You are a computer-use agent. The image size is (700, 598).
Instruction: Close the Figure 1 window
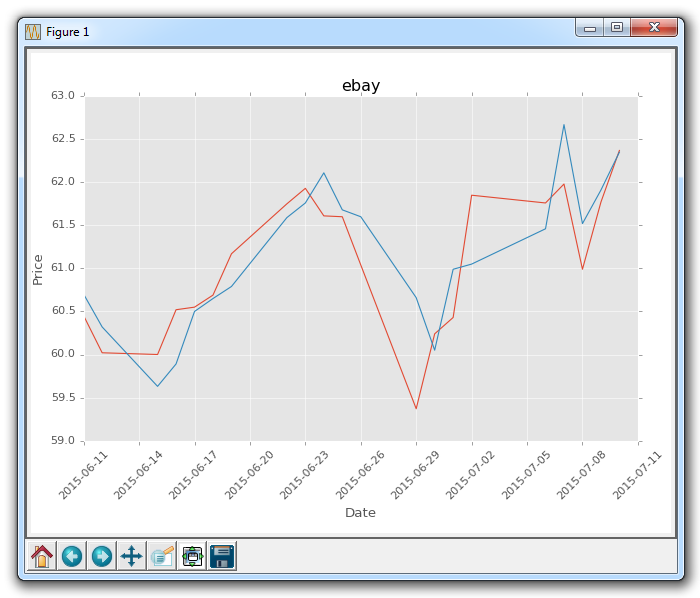tap(656, 28)
